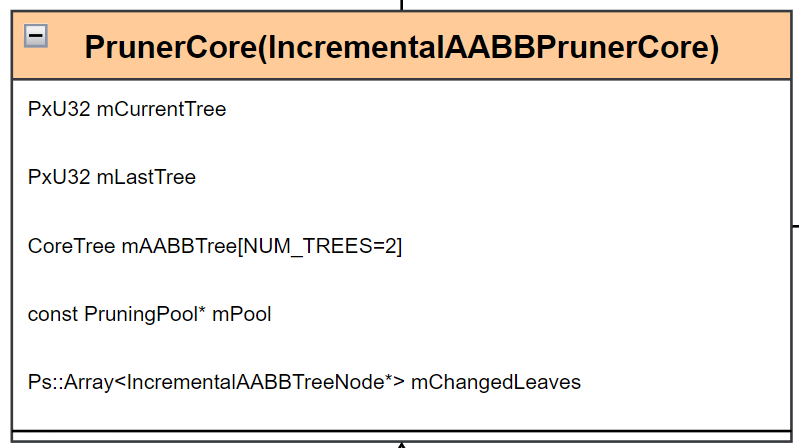This screenshot has height=448, width=799.
Task: Select the connector line above the header
Action: 402,5
